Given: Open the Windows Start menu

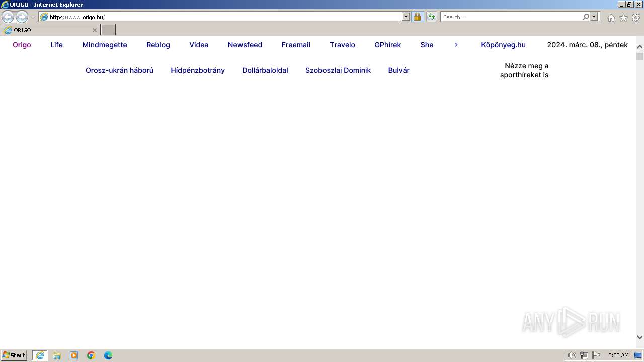Looking at the screenshot, I should 14,355.
